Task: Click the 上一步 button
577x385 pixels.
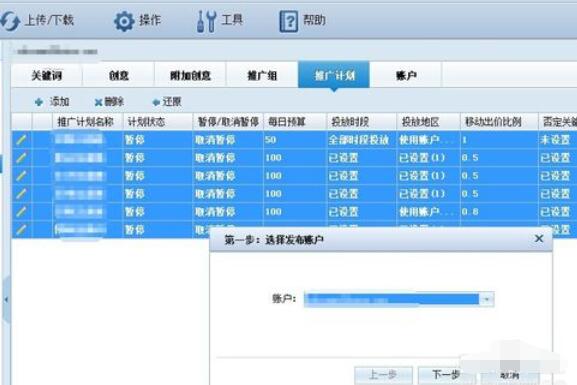Action: pyautogui.click(x=383, y=375)
